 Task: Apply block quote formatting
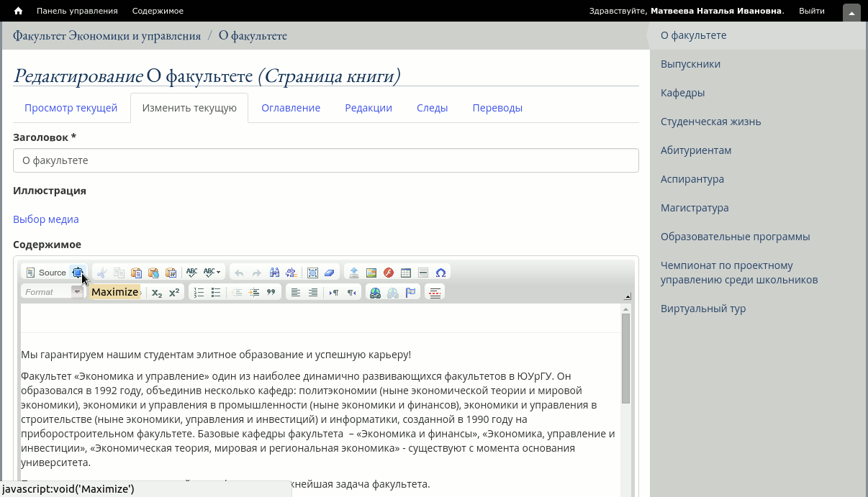click(x=271, y=292)
